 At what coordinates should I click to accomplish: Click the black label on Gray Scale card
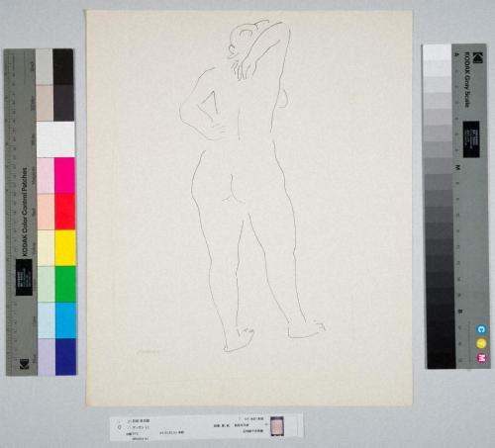pyautogui.click(x=471, y=139)
